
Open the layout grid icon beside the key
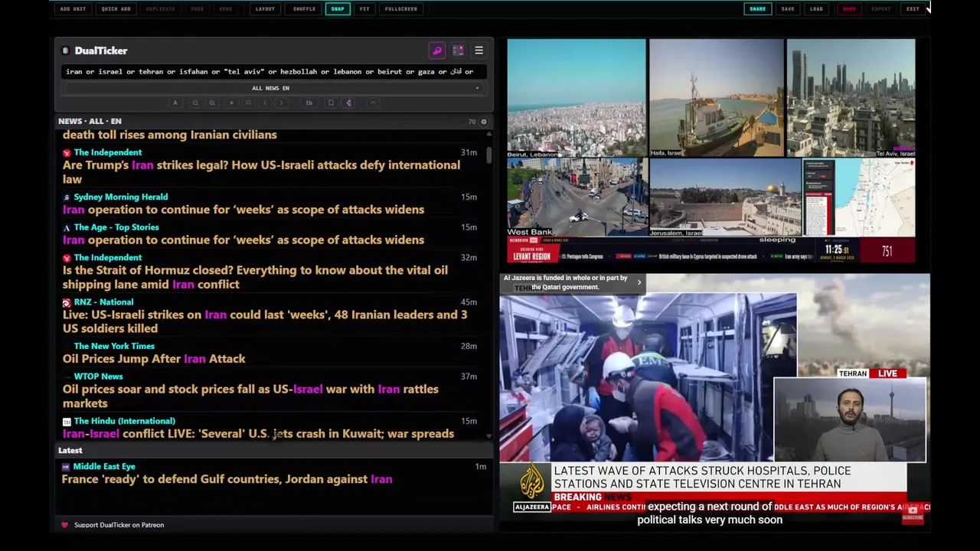click(x=458, y=51)
